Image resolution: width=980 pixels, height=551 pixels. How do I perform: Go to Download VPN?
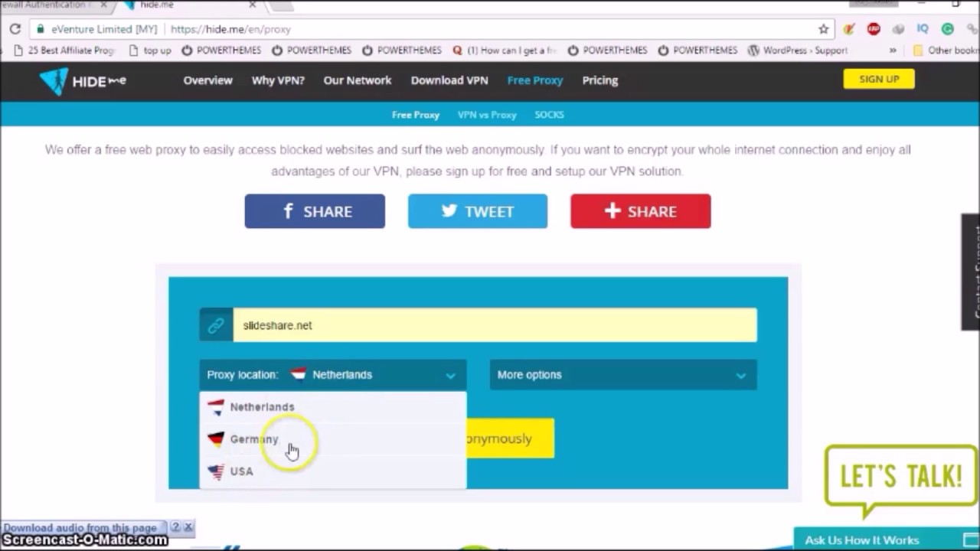tap(449, 80)
